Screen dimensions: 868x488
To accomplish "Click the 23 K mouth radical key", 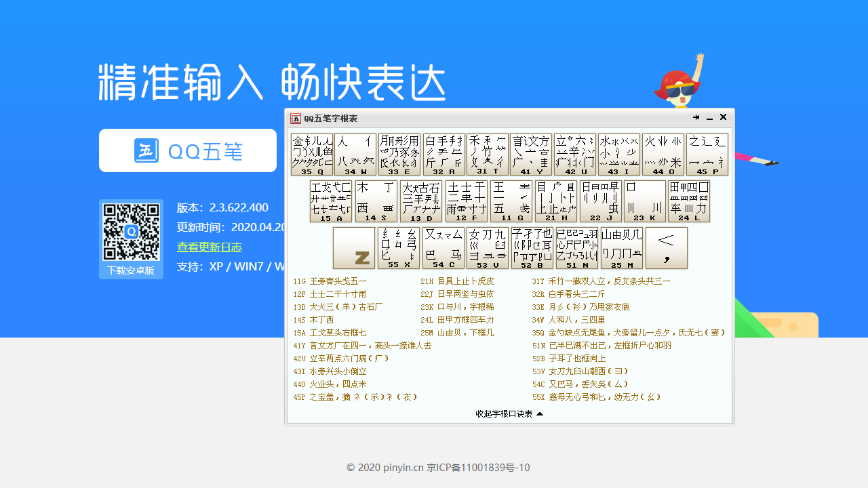I will 645,201.
